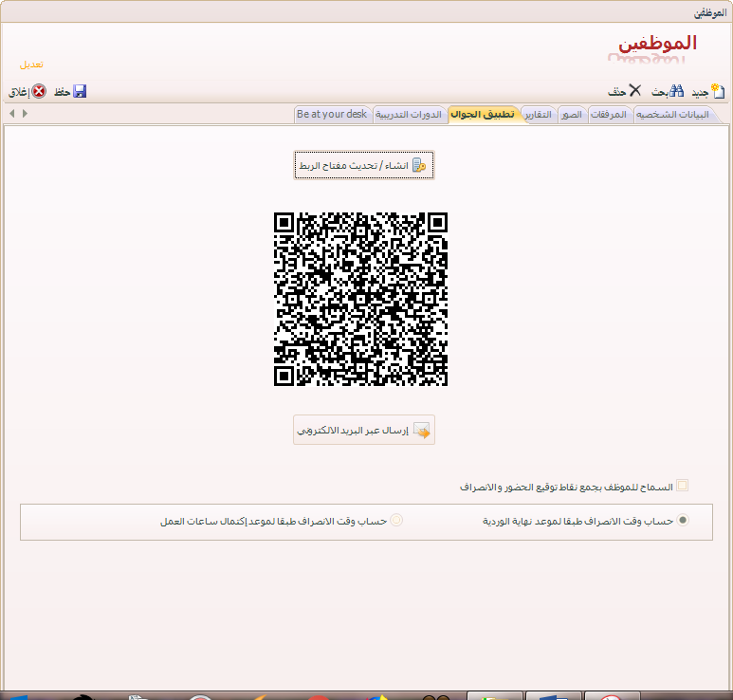Image resolution: width=733 pixels, height=700 pixels.
Task: Enable السماح للموظف بجمع نقاط checkbox
Action: (x=682, y=486)
